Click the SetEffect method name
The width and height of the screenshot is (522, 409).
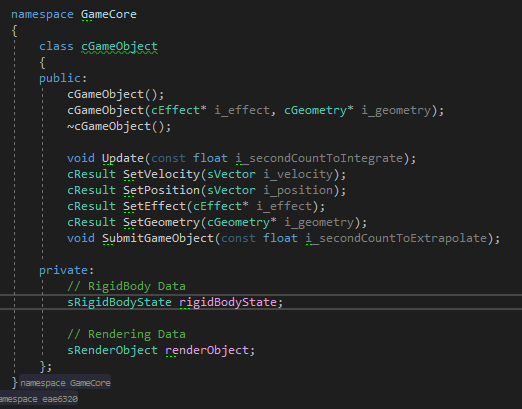click(154, 206)
